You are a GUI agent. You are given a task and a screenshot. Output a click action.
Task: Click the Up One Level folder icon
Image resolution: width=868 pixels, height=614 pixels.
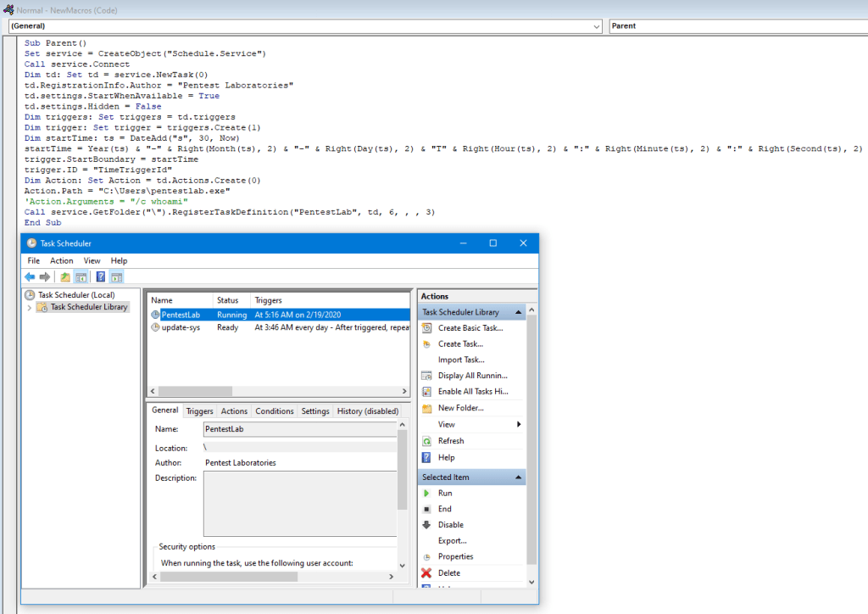coord(65,277)
